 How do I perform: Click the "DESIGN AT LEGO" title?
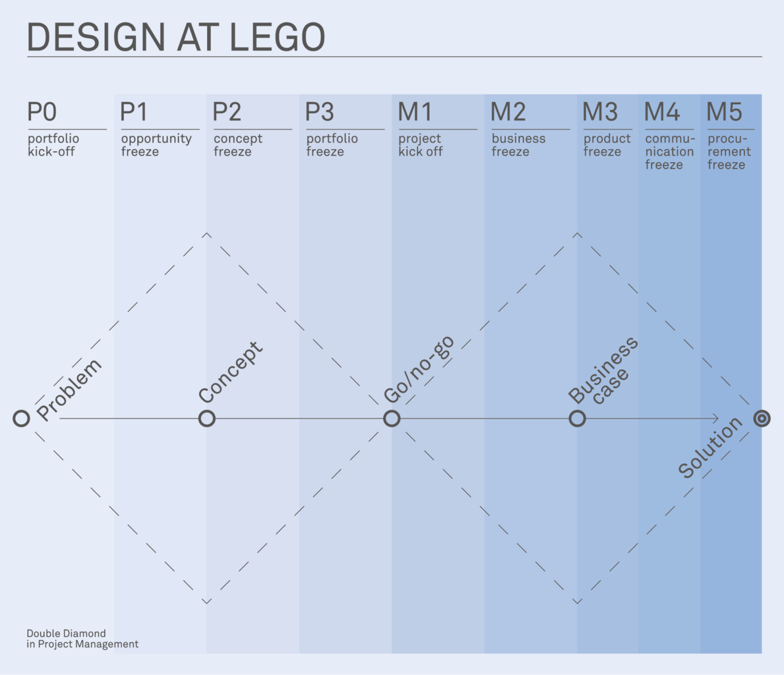tap(176, 38)
